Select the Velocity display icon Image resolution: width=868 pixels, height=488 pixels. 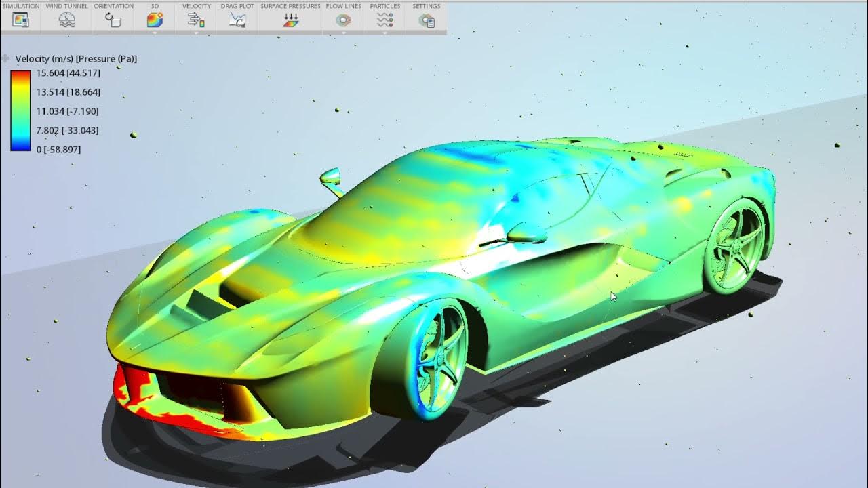[196, 20]
